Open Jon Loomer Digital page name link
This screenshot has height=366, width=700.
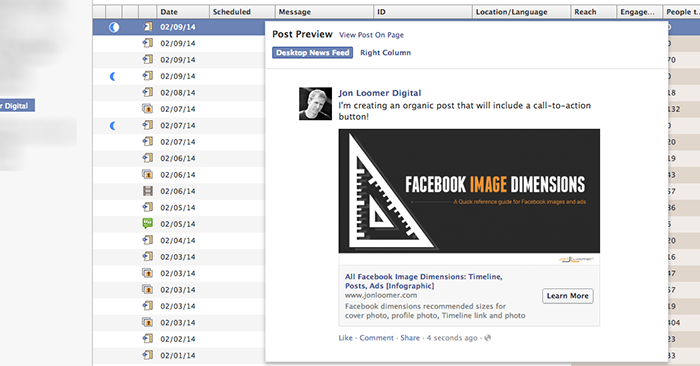click(379, 93)
